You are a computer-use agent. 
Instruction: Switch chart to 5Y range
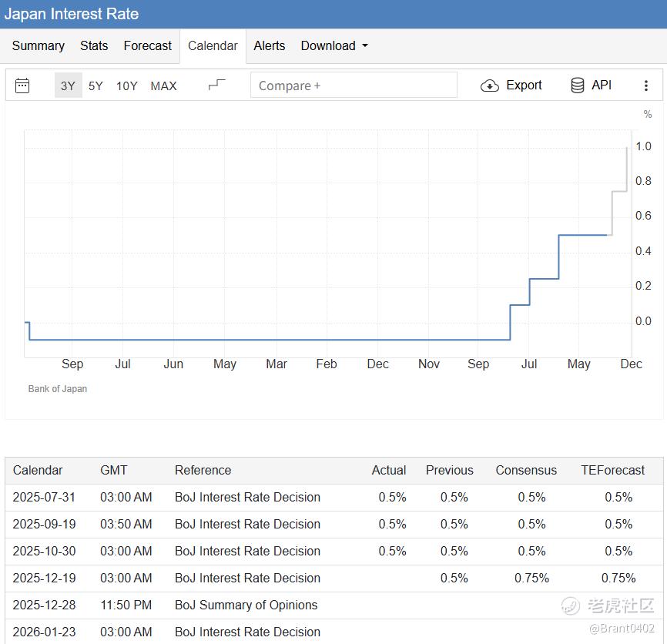point(96,86)
